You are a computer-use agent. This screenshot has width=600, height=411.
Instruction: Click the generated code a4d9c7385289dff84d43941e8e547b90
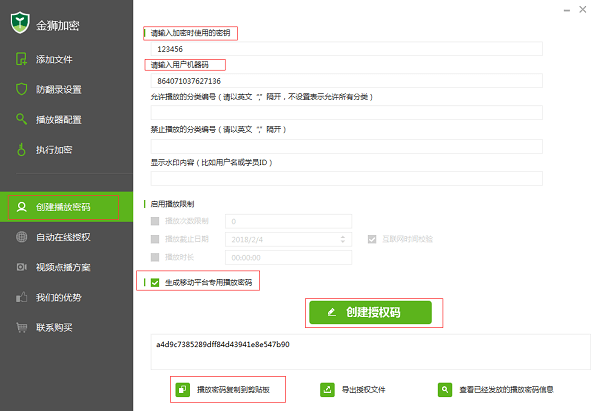pyautogui.click(x=223, y=344)
